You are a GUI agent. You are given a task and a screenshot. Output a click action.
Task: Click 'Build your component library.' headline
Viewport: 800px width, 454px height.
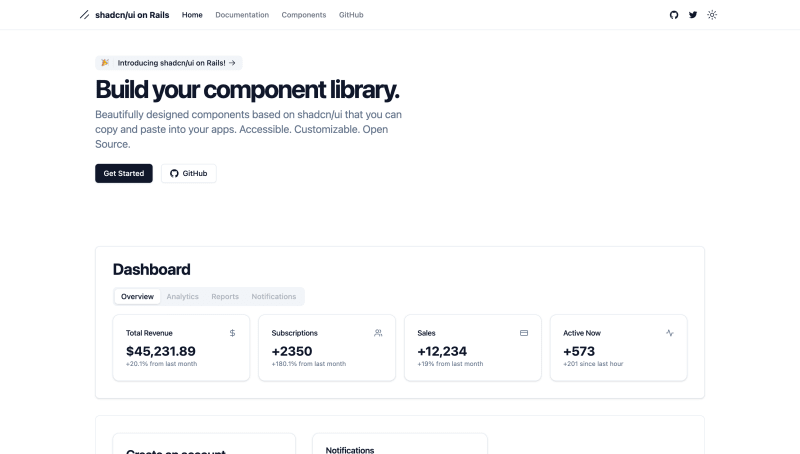247,90
